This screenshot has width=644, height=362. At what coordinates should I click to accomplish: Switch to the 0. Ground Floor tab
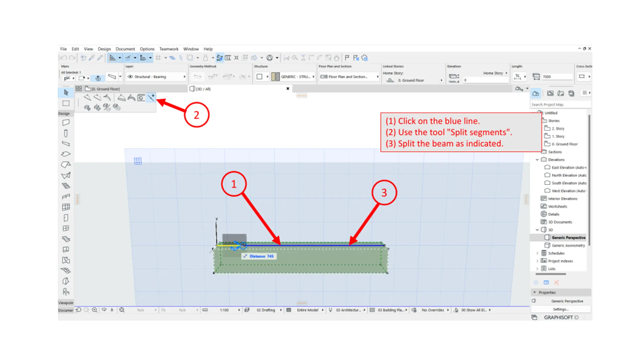point(103,89)
